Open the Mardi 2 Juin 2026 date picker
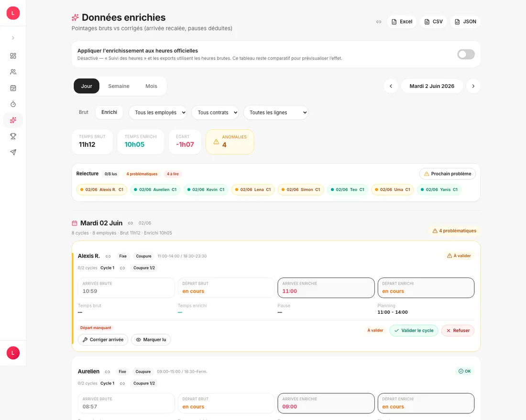This screenshot has width=526, height=420. 432,86
